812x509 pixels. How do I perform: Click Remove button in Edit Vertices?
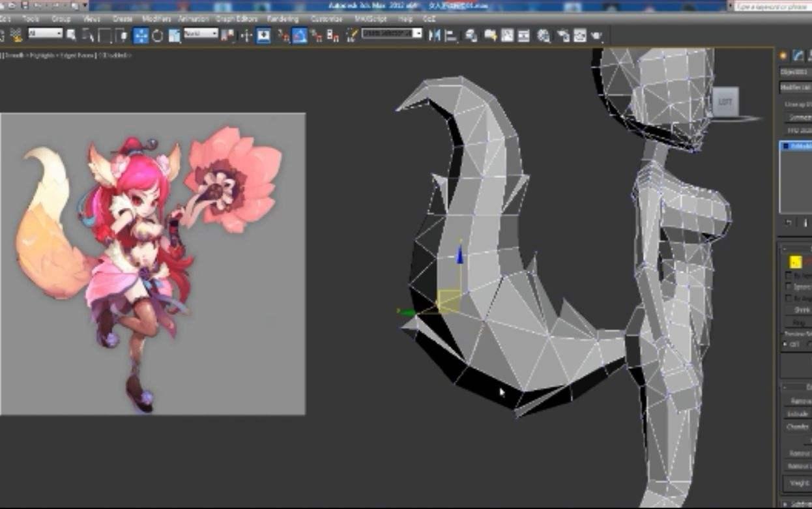click(799, 401)
